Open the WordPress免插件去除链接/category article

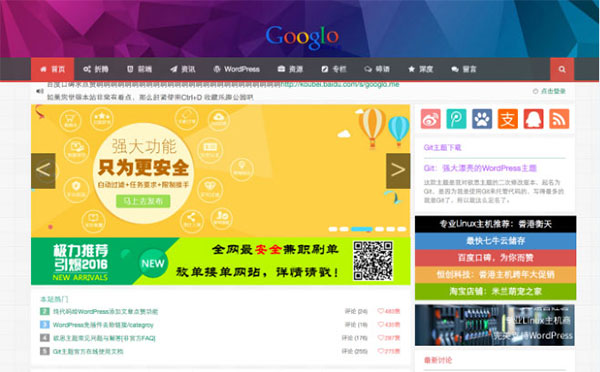tap(103, 325)
